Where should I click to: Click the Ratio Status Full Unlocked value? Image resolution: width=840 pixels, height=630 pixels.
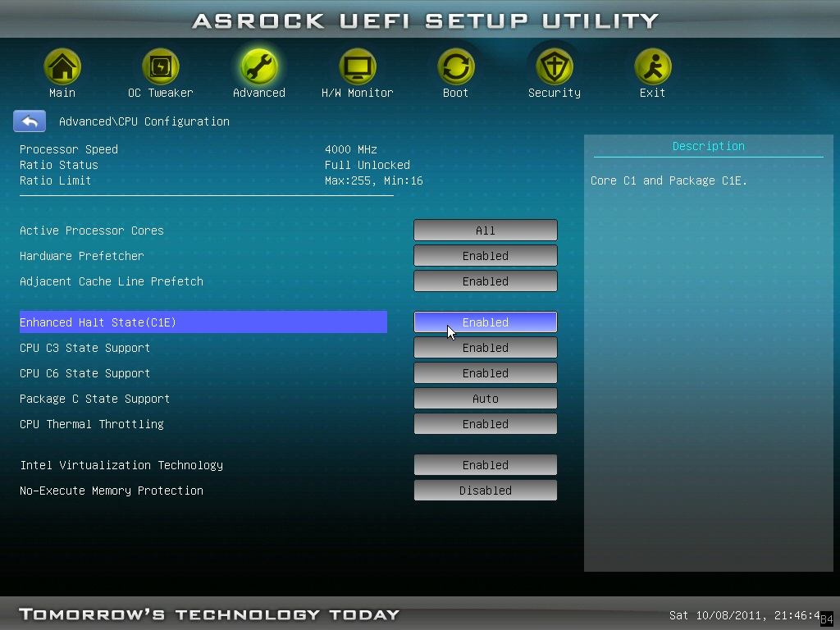[x=367, y=165]
